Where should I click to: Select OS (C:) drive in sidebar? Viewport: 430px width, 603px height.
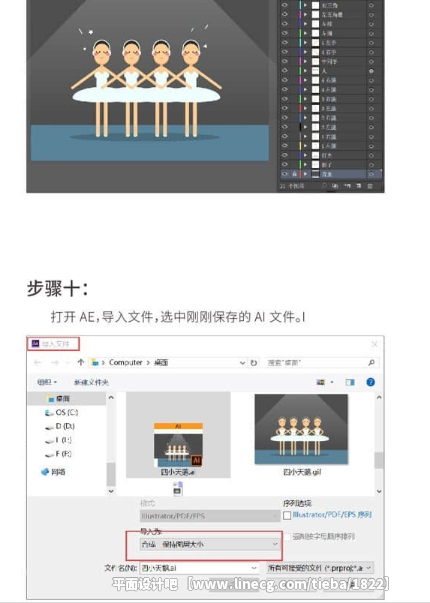click(62, 412)
